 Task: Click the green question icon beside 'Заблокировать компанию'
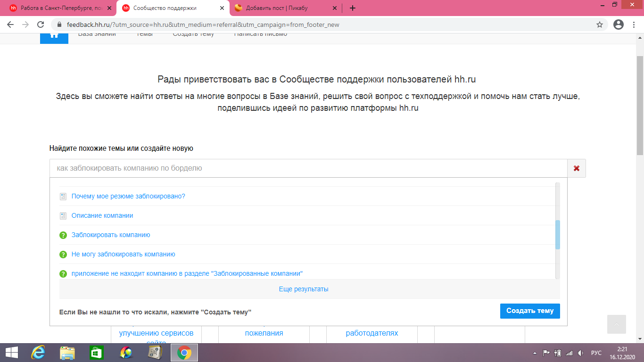click(x=63, y=235)
